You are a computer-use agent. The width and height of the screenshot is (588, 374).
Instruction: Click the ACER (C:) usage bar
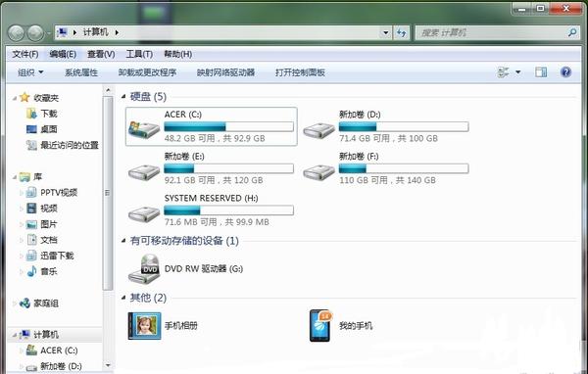pos(228,126)
